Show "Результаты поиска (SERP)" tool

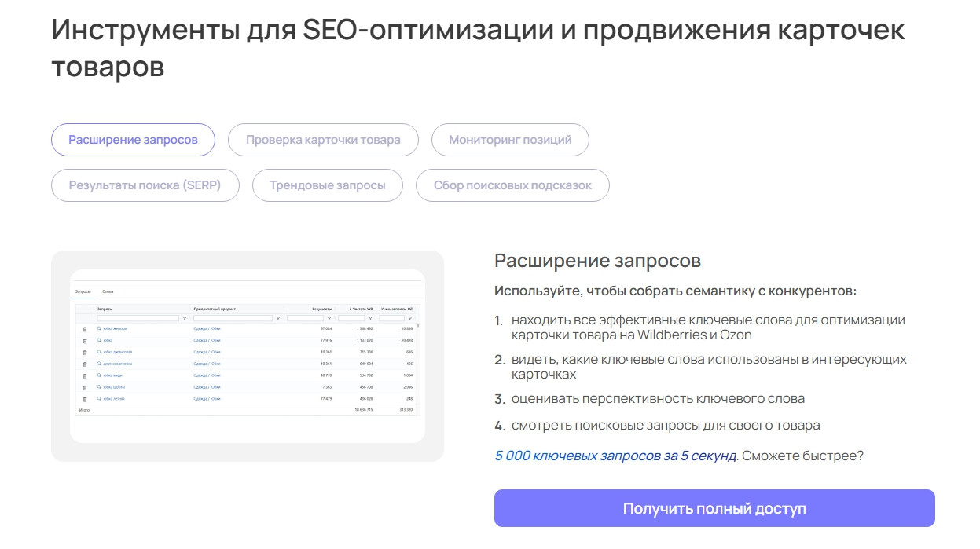pyautogui.click(x=145, y=186)
